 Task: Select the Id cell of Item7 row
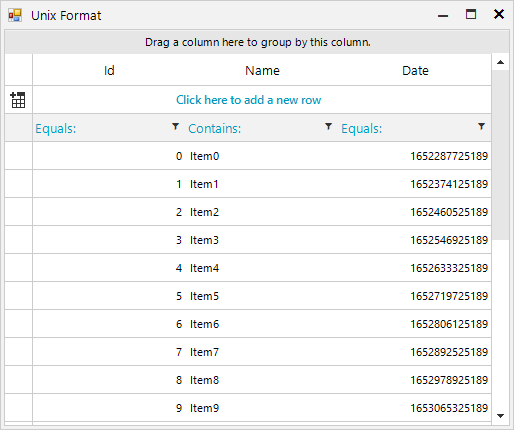pos(109,352)
